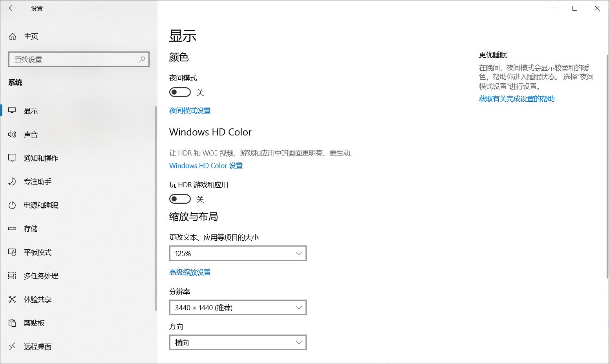Enable the 玩 HDR 游戏和应用 toggle

(180, 199)
